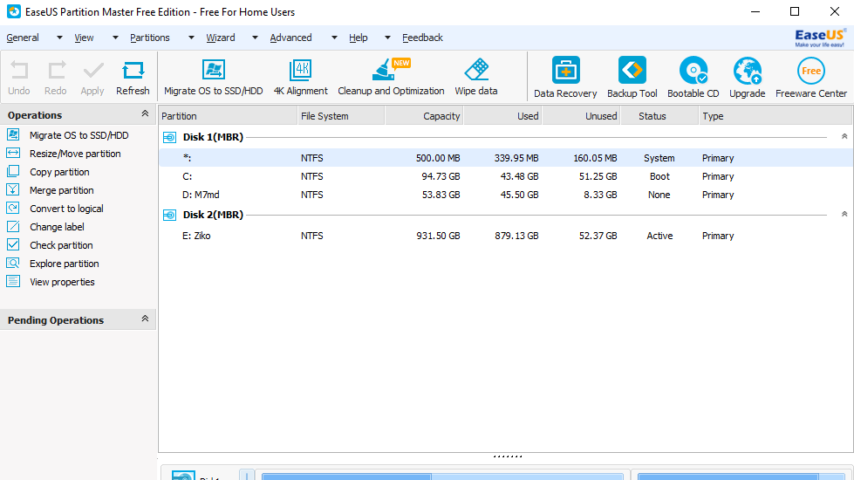Collapse the Disk 2 (MBR) group
The image size is (854, 480).
(x=844, y=214)
